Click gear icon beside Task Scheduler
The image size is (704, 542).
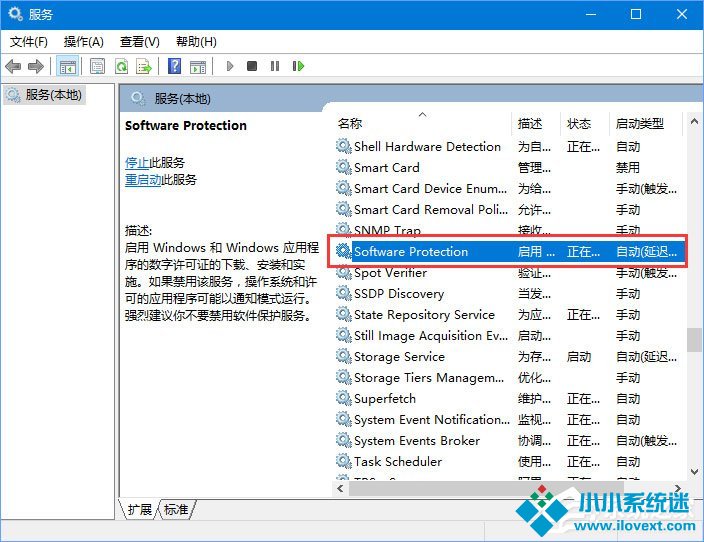point(343,461)
